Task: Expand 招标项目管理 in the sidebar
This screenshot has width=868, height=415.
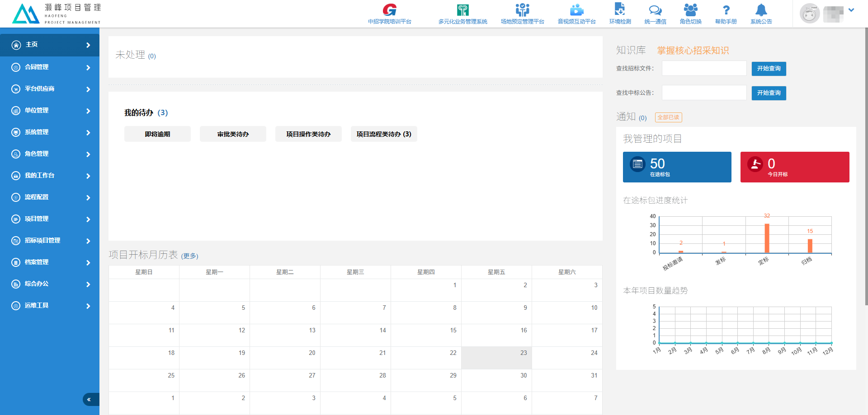Action: (50, 241)
